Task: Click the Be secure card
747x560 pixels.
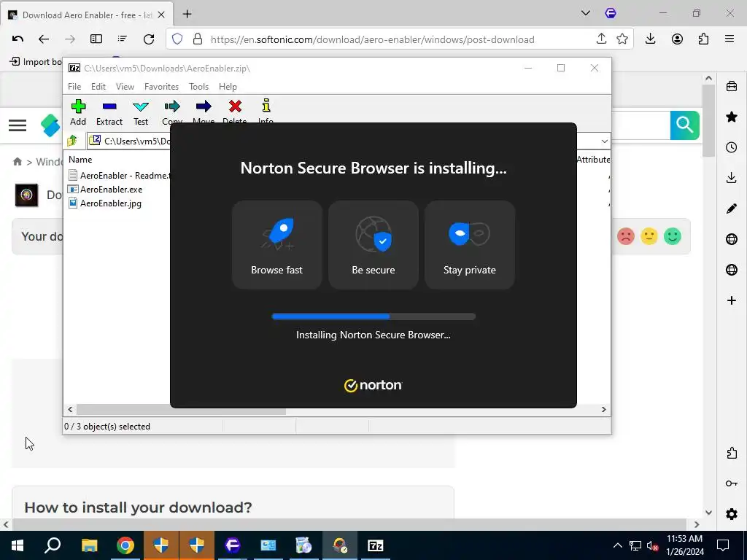Action: coord(373,245)
